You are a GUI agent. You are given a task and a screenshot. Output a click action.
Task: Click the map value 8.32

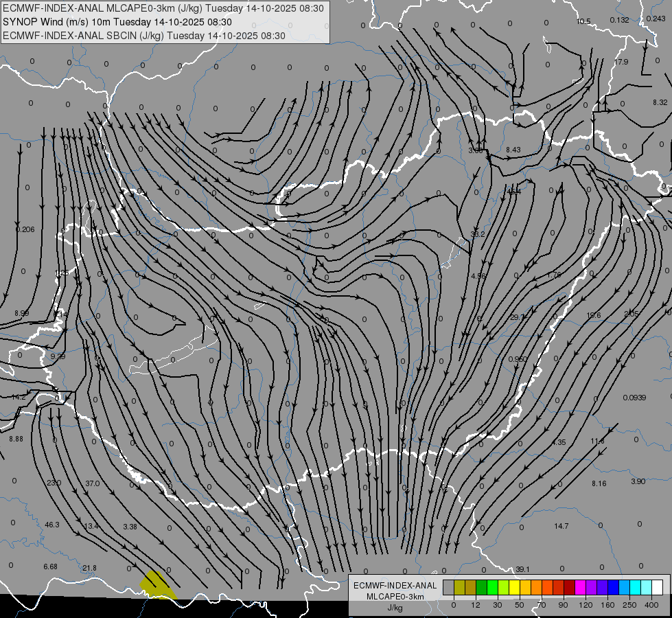660,102
